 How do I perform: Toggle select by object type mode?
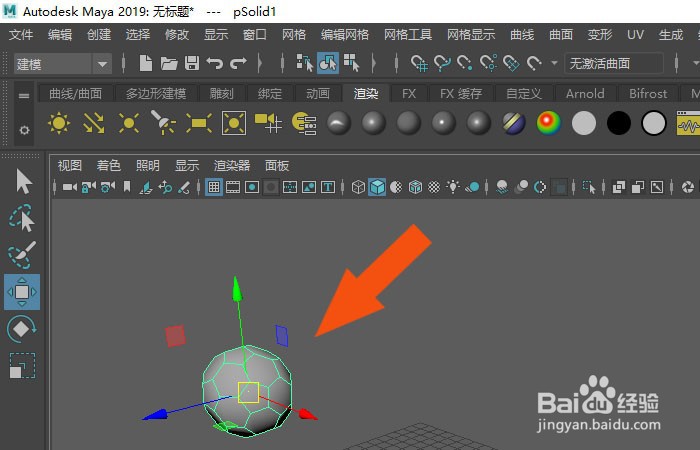[328, 63]
